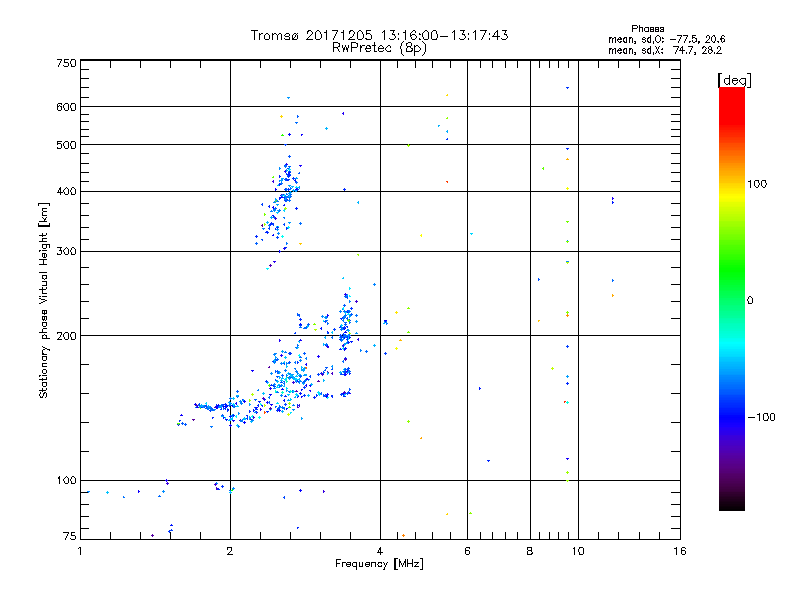Click the y-axis tick label '500'
Viewport: 800px width, 600px height.
[x=66, y=145]
